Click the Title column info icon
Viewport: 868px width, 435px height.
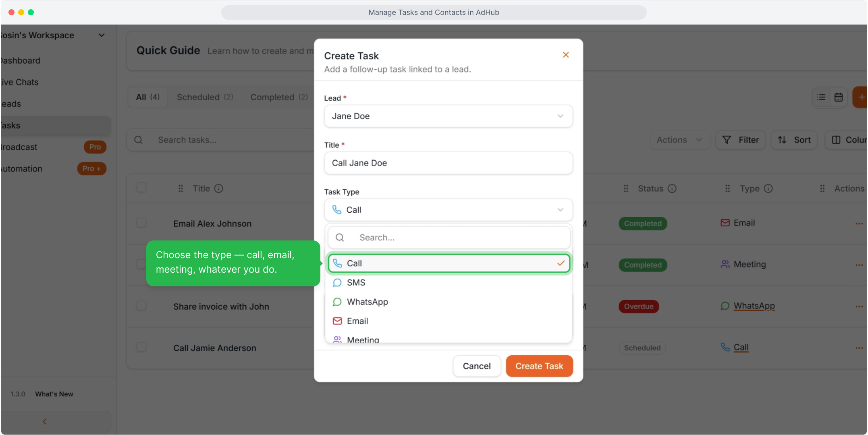218,188
